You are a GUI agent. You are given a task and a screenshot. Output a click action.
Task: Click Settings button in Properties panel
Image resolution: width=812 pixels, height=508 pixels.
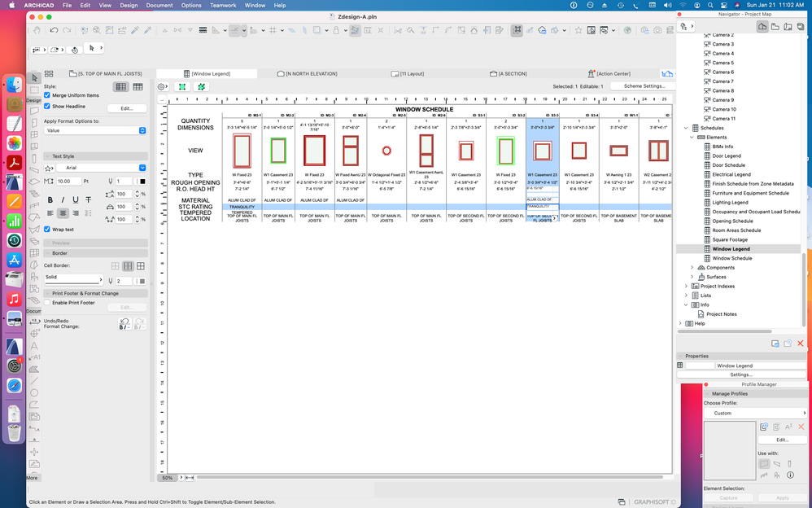[x=740, y=374]
